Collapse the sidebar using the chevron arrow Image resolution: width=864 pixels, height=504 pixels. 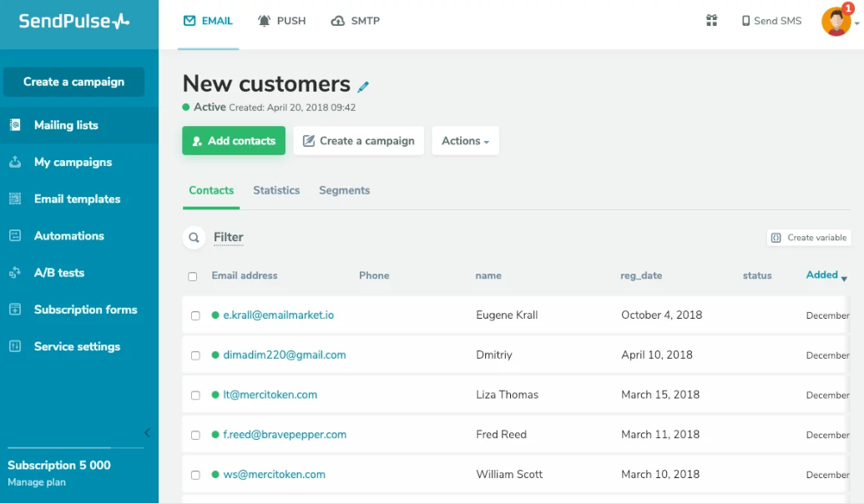click(148, 432)
